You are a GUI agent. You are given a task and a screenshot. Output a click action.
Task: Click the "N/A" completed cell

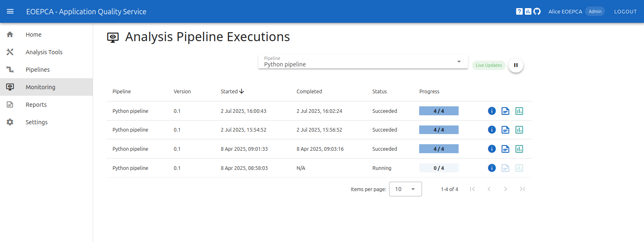[301, 168]
